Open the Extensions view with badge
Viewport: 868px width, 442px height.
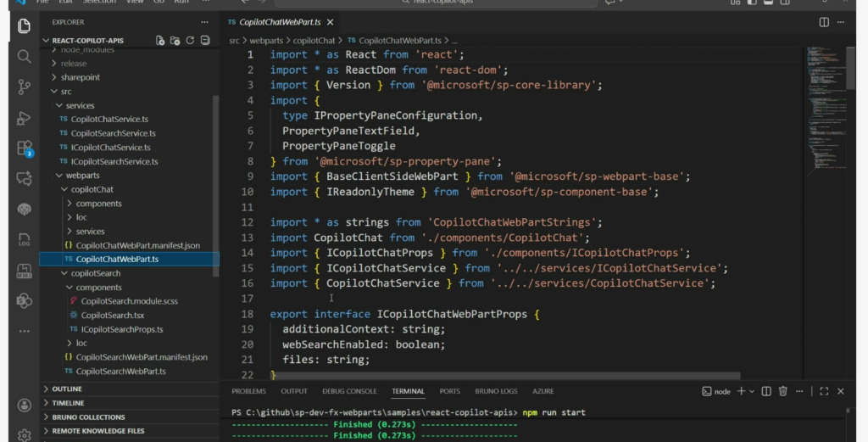[x=24, y=148]
